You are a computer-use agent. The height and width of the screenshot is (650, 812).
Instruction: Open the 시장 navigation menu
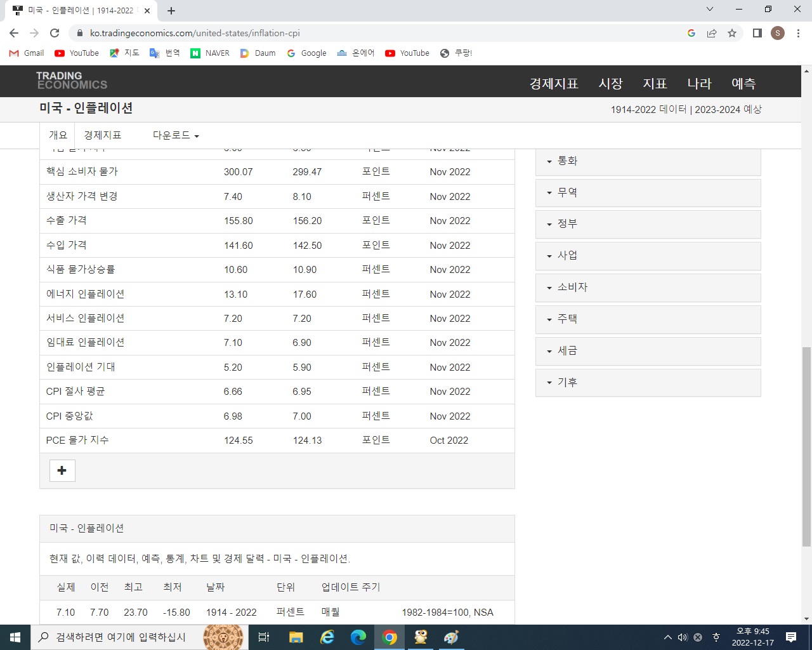[x=611, y=84]
